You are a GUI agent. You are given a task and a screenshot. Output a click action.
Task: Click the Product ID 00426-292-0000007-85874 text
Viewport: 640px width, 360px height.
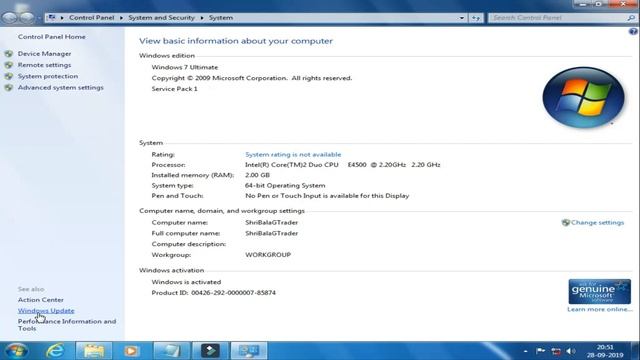[213, 293]
